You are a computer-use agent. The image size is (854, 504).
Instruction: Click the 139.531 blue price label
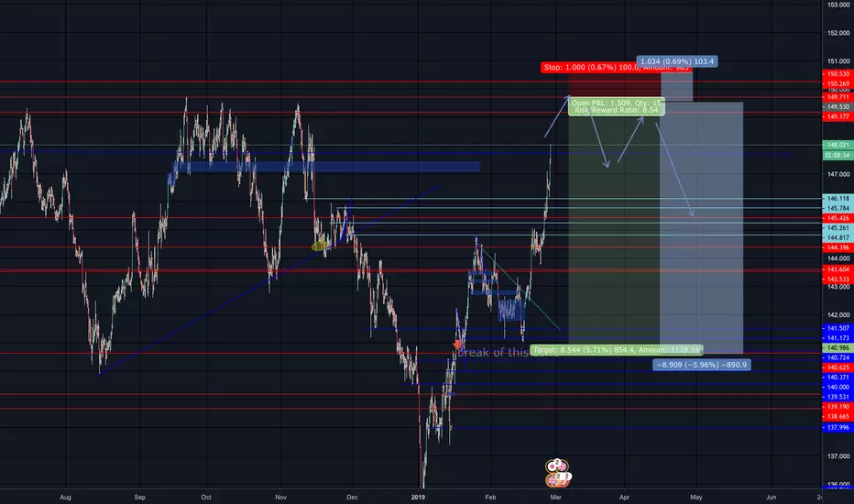838,397
